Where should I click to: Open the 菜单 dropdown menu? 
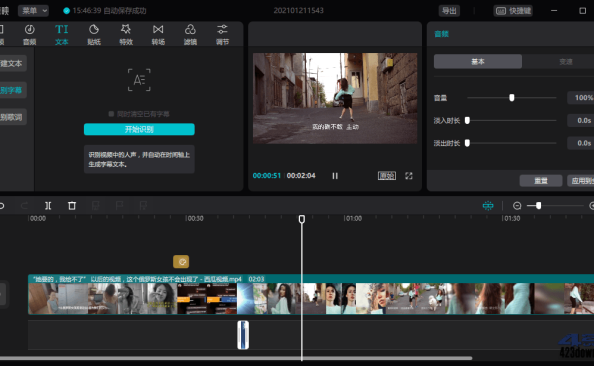click(33, 11)
